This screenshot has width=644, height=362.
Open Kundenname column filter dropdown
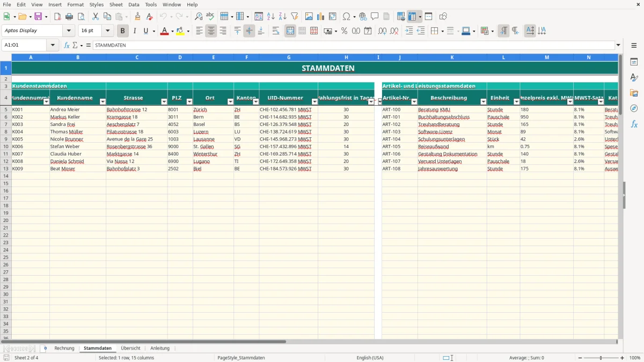(103, 101)
